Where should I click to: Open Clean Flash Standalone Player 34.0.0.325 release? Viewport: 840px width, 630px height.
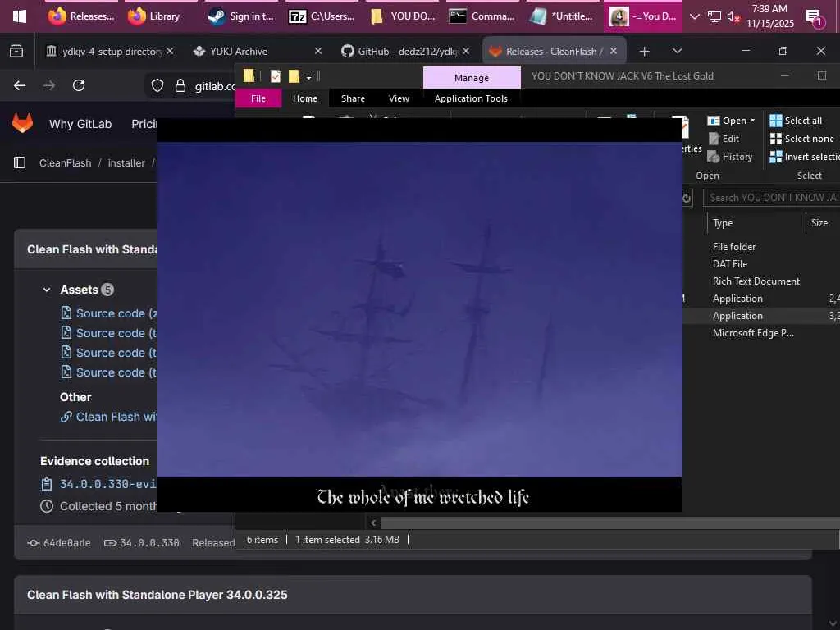click(x=157, y=595)
